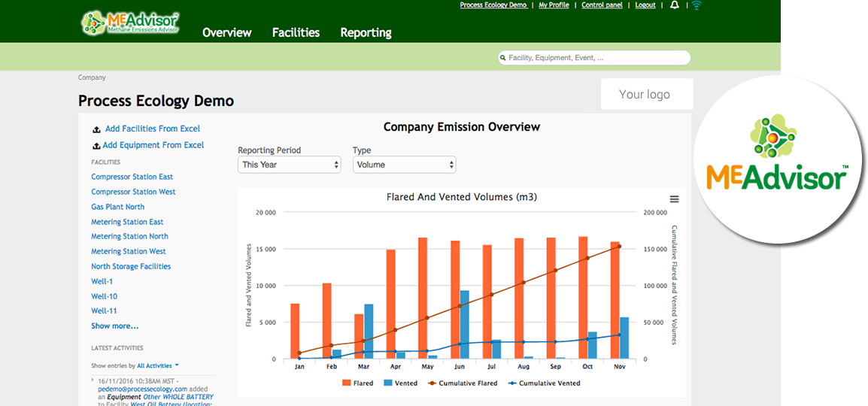Click the November Cumulative Flared data point
The width and height of the screenshot is (868, 406).
(x=620, y=247)
